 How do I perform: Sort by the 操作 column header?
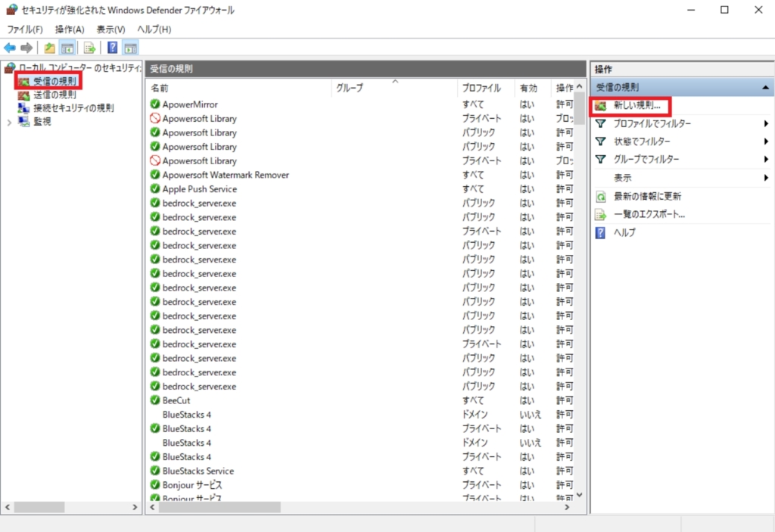point(563,88)
